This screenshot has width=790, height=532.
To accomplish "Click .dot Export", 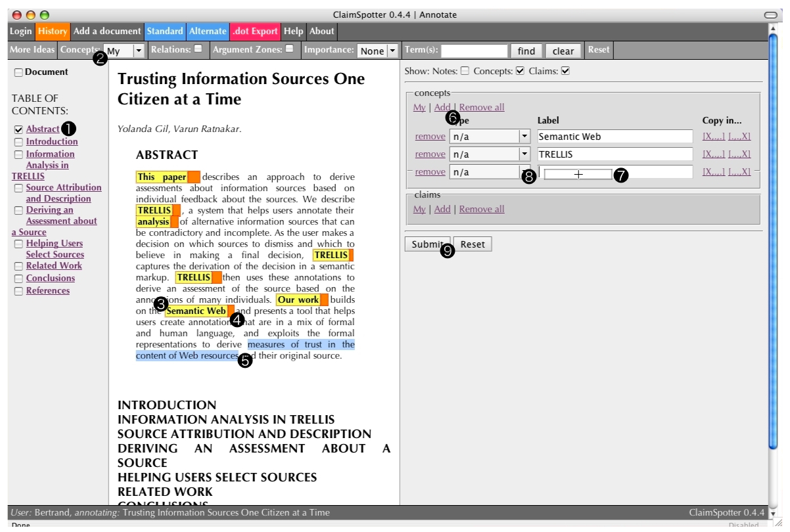I will click(255, 31).
